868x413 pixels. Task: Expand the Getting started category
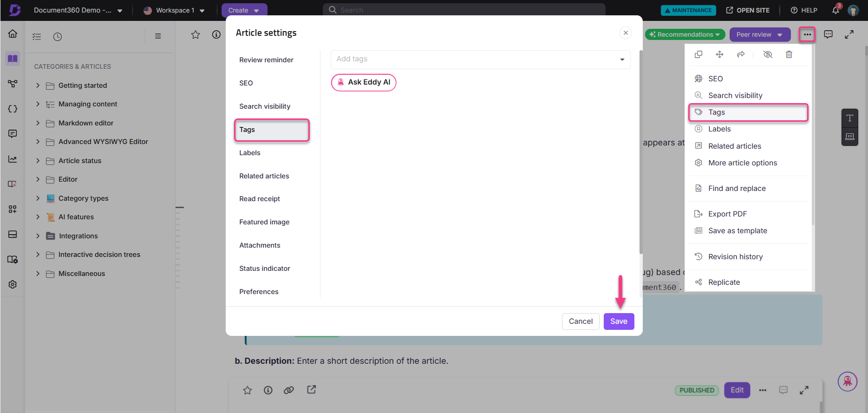[38, 85]
